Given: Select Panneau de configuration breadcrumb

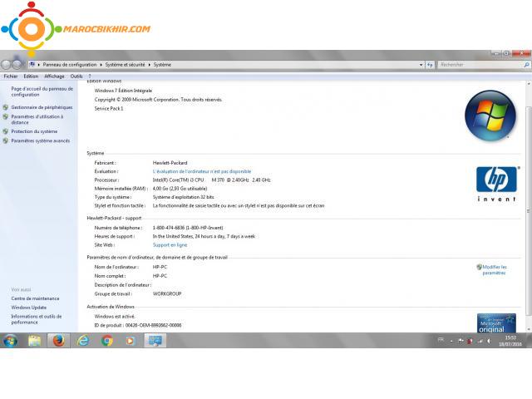Looking at the screenshot, I should click(x=70, y=65).
